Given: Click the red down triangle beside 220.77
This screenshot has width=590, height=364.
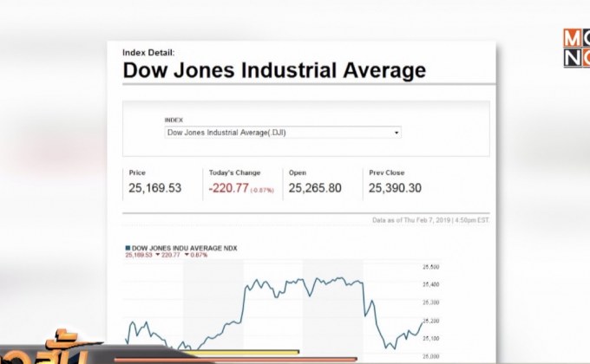Looking at the screenshot, I should click(158, 255).
